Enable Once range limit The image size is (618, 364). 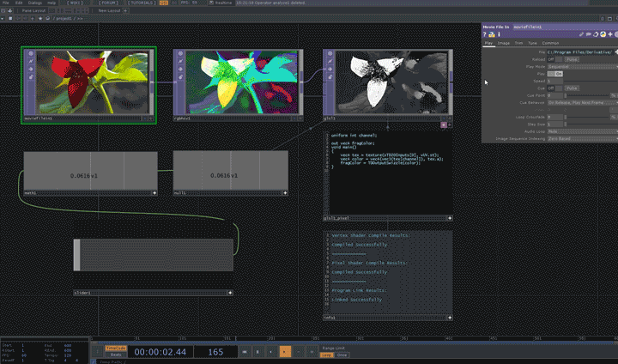[x=342, y=355]
